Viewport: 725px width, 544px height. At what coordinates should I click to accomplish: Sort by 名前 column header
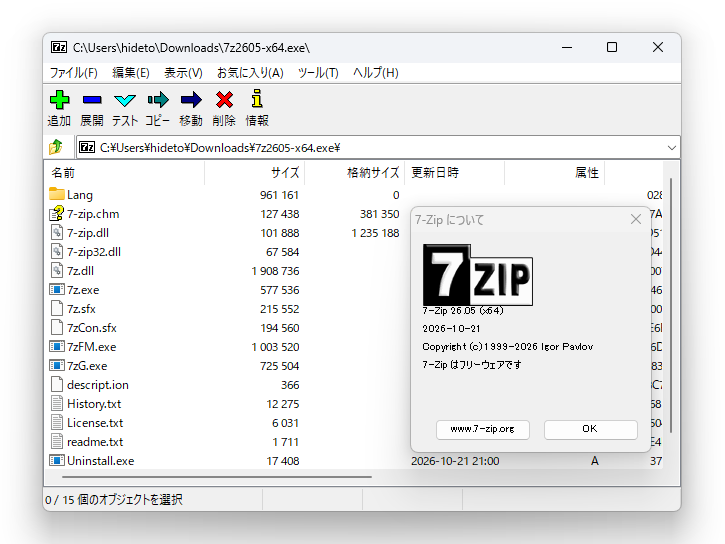[125, 173]
